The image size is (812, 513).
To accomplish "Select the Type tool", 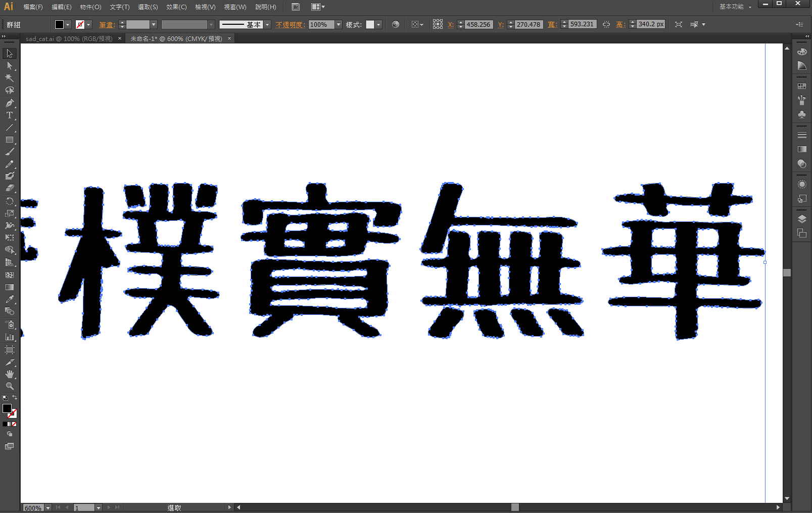I will pos(9,115).
